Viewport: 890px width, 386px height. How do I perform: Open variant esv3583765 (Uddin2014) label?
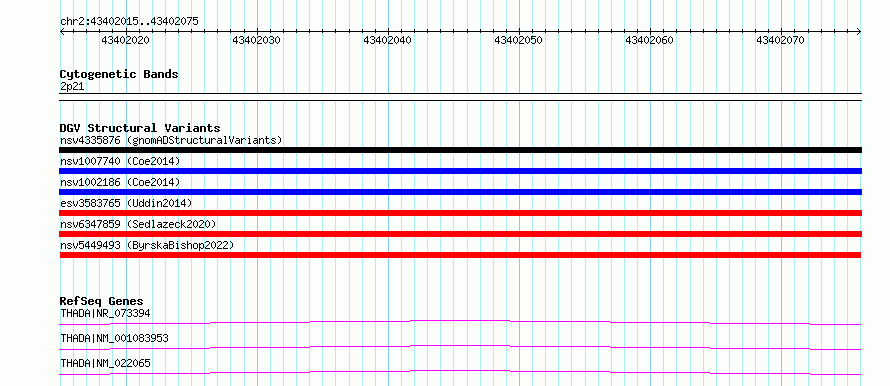[126, 203]
